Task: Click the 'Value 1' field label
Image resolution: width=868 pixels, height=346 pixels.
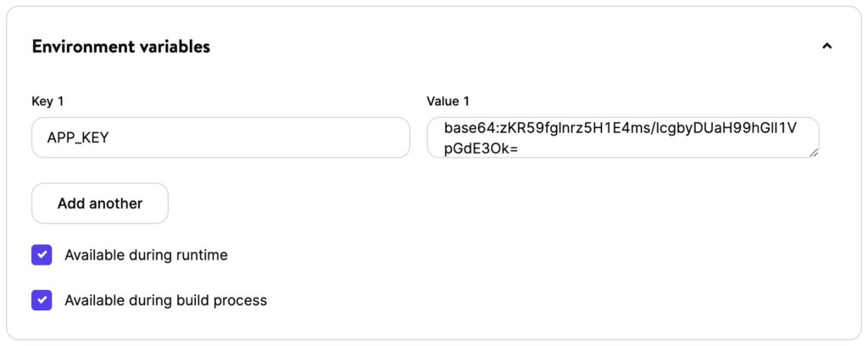Action: coord(448,101)
